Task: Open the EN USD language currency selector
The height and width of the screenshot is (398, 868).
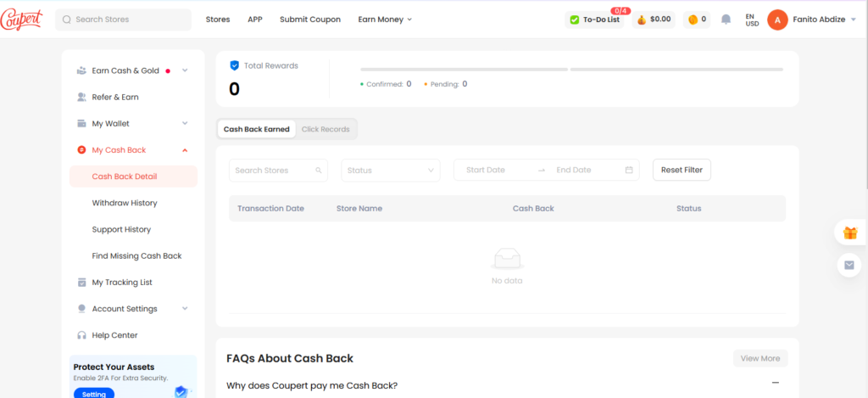Action: [752, 20]
